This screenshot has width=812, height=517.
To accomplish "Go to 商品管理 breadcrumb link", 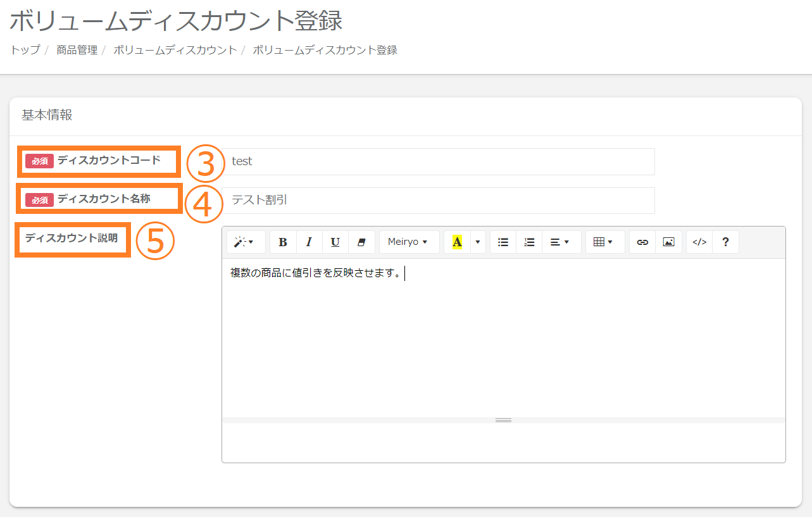I will point(77,50).
